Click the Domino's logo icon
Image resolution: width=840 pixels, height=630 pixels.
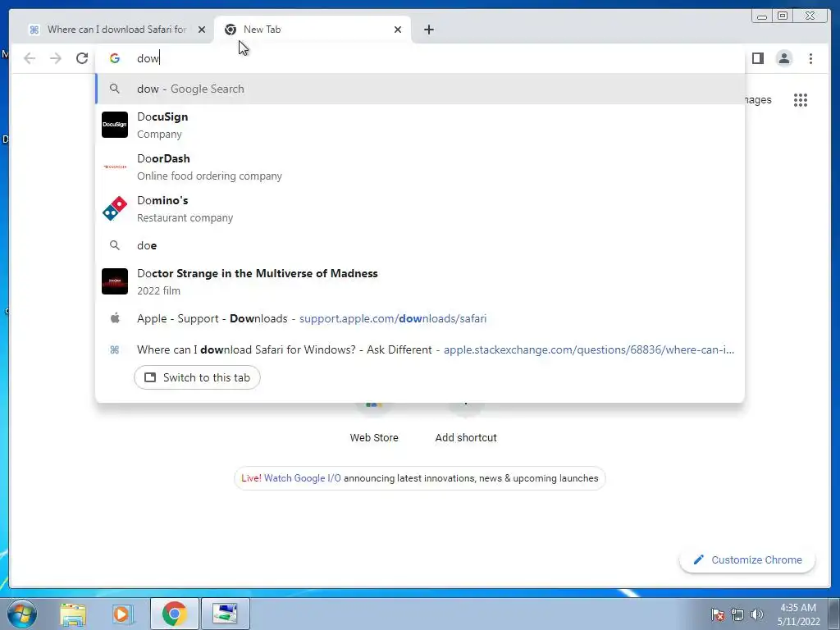coord(115,208)
